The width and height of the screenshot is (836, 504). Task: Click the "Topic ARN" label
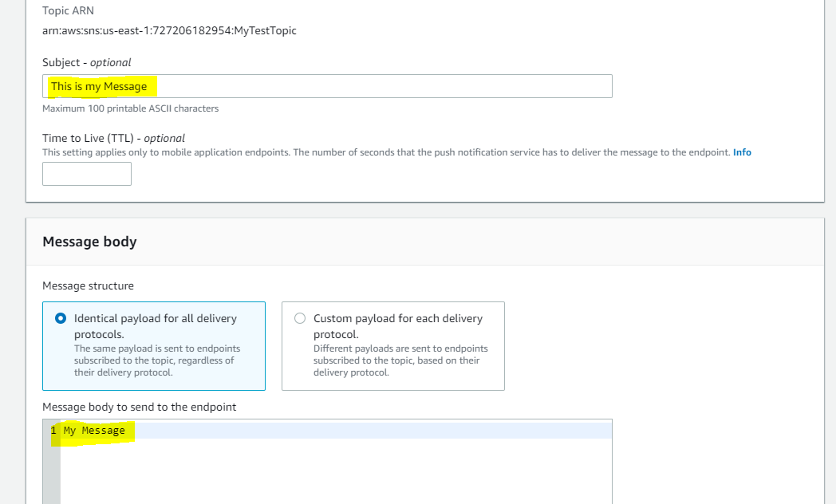pyautogui.click(x=66, y=12)
